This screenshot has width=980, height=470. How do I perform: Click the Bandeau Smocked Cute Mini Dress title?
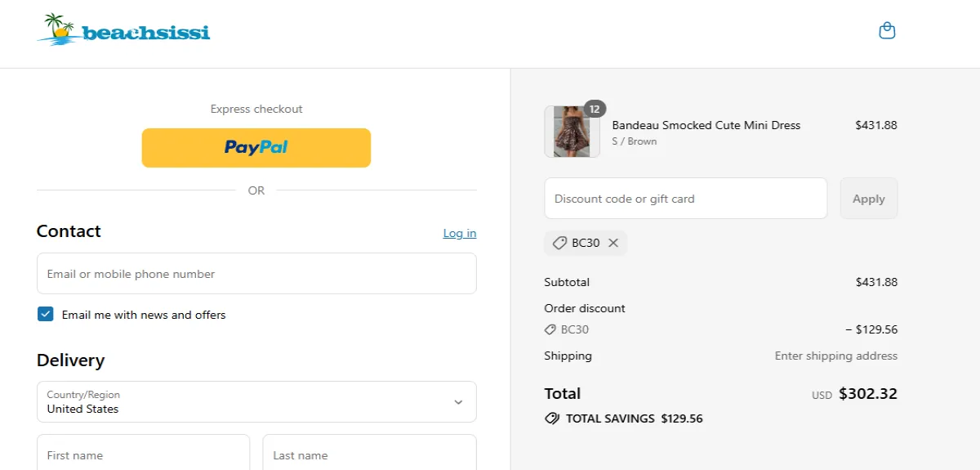coord(706,125)
